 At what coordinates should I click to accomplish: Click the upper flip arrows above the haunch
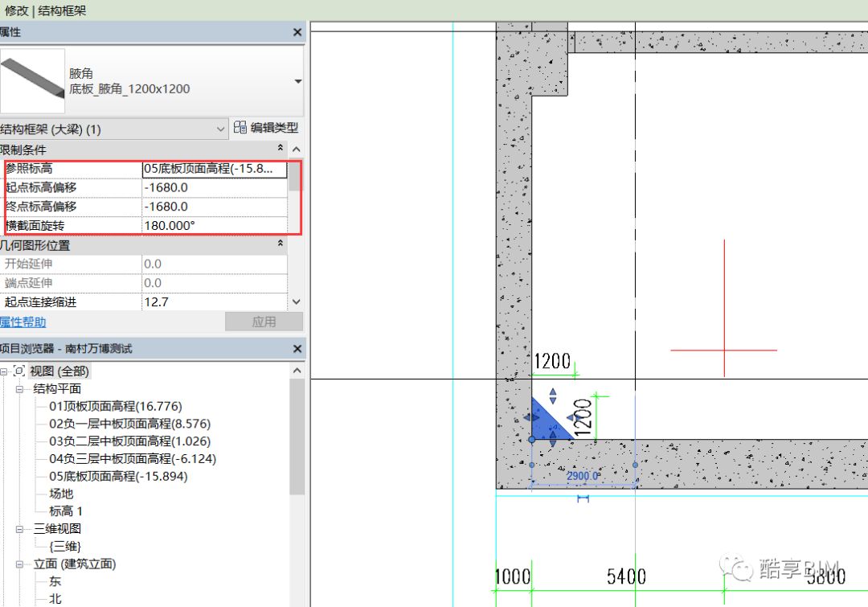coord(552,396)
